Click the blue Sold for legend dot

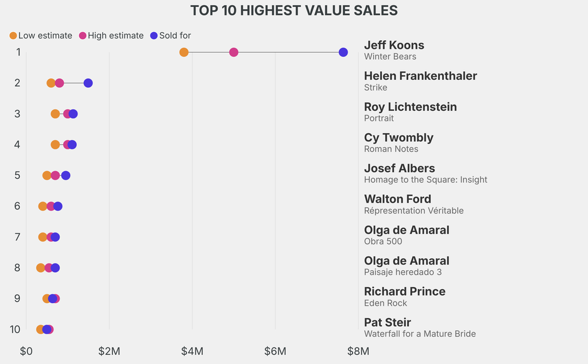154,36
